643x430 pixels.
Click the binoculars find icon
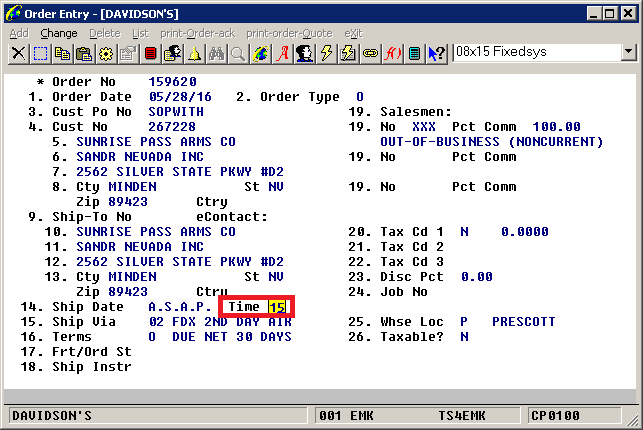click(216, 54)
